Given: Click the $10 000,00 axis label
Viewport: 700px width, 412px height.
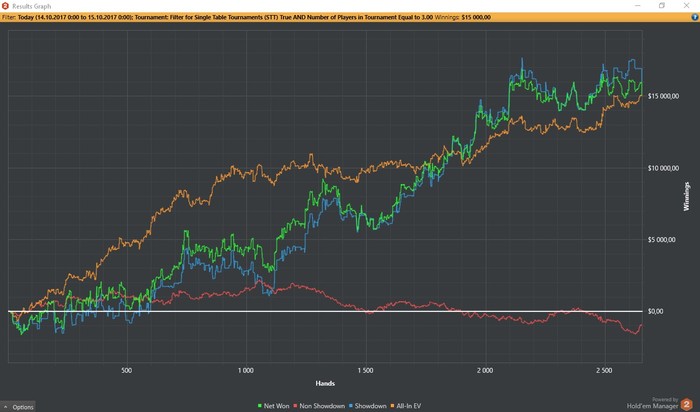Looking at the screenshot, I should [663, 168].
